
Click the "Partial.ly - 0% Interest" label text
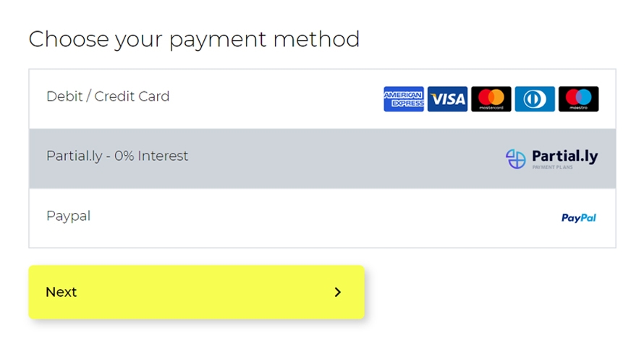117,156
